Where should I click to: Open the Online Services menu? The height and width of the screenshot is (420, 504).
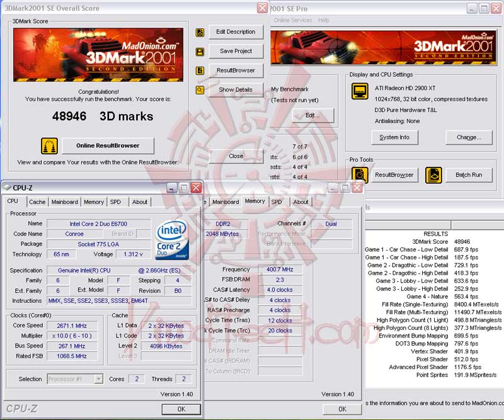[x=293, y=20]
